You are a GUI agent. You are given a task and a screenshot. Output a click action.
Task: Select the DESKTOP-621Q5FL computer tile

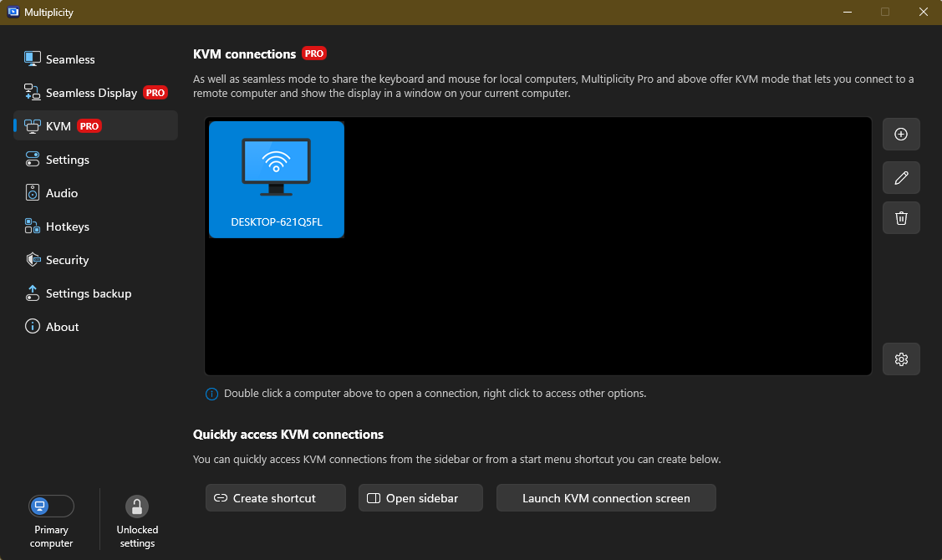[277, 180]
